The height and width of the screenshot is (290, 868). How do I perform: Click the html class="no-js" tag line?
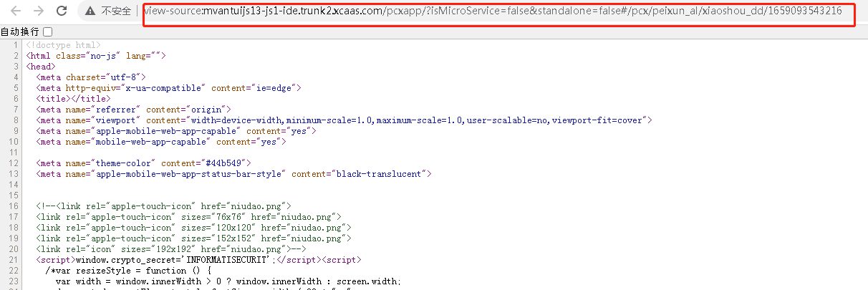coord(96,56)
